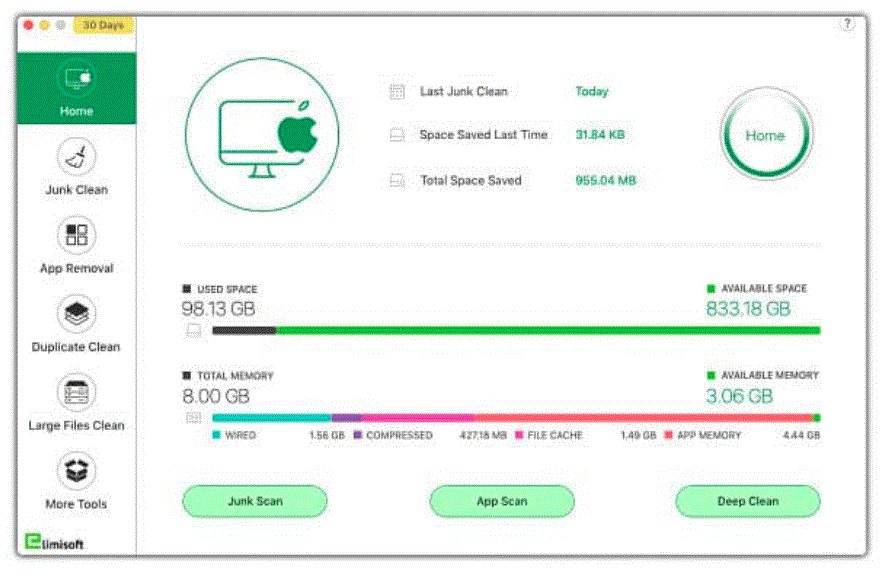Click the 955.04 MB total saved value
This screenshot has width=887, height=577.
click(x=606, y=180)
